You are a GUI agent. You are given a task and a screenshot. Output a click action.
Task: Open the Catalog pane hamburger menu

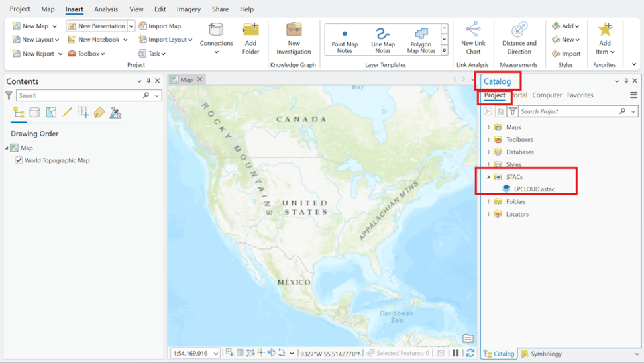click(634, 95)
